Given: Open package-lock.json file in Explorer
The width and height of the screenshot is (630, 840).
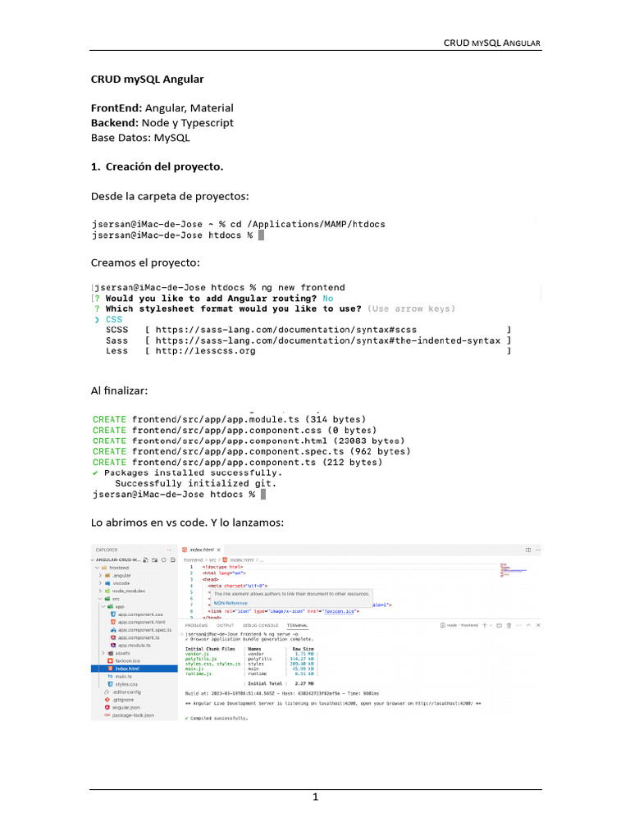Looking at the screenshot, I should click(129, 715).
